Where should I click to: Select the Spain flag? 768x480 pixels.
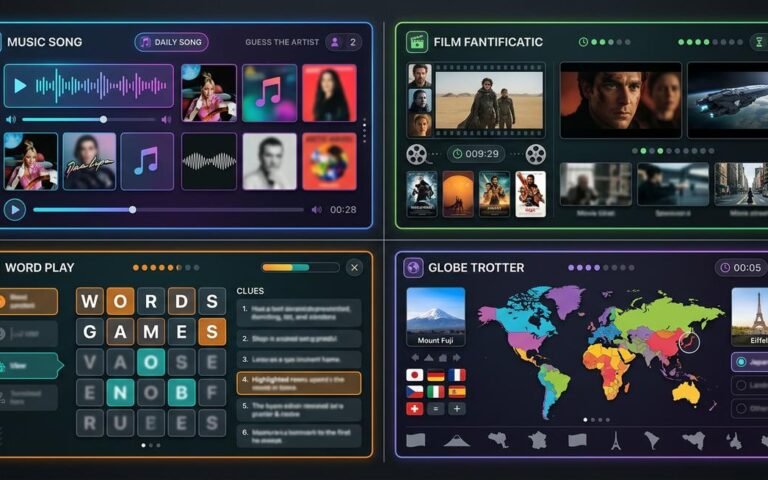pos(457,392)
